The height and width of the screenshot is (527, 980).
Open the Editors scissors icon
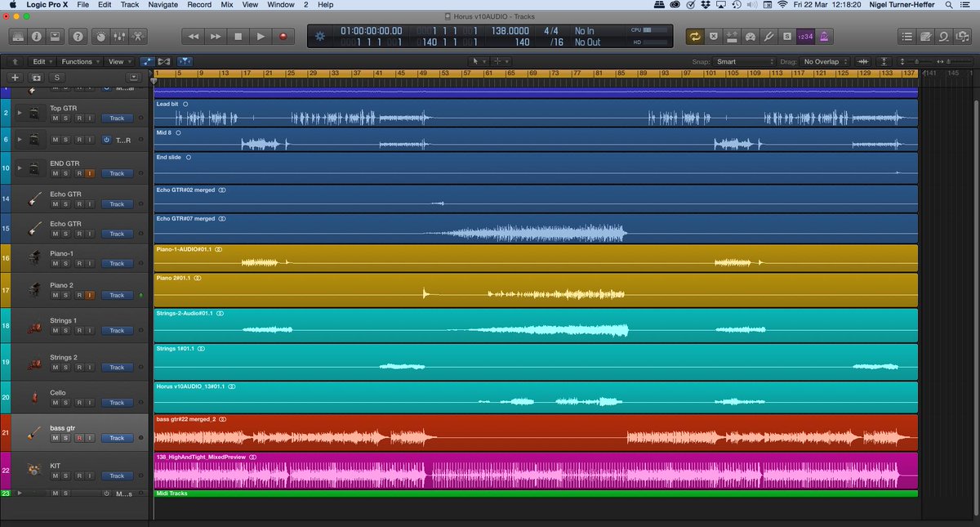(137, 37)
